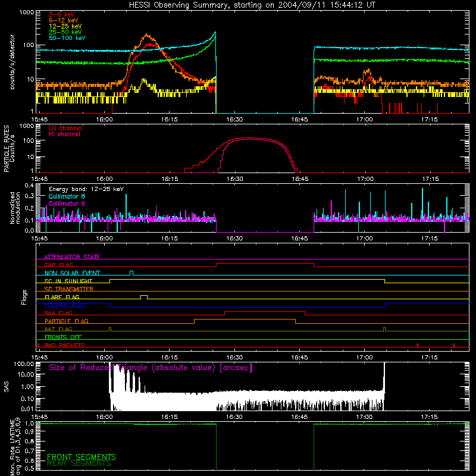The height and width of the screenshot is (476, 476).
Task: Click the 0.5 y-axis value of the livetime panel
Action: (29, 468)
